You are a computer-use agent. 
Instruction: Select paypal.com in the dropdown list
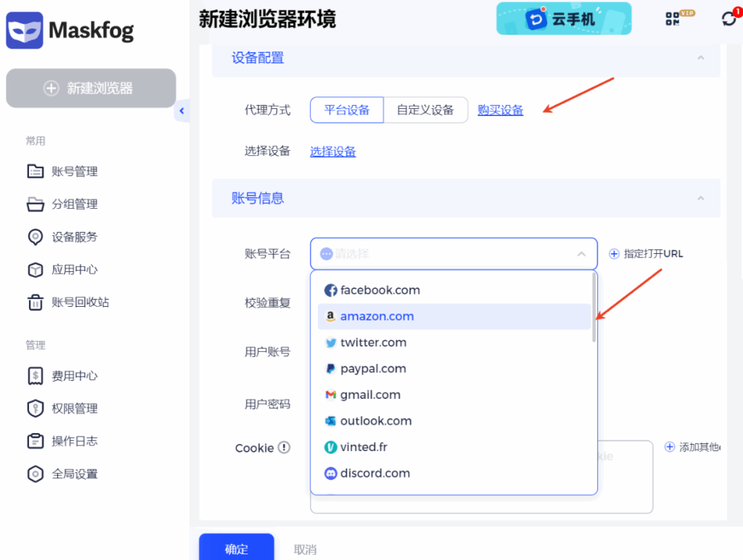pyautogui.click(x=373, y=368)
